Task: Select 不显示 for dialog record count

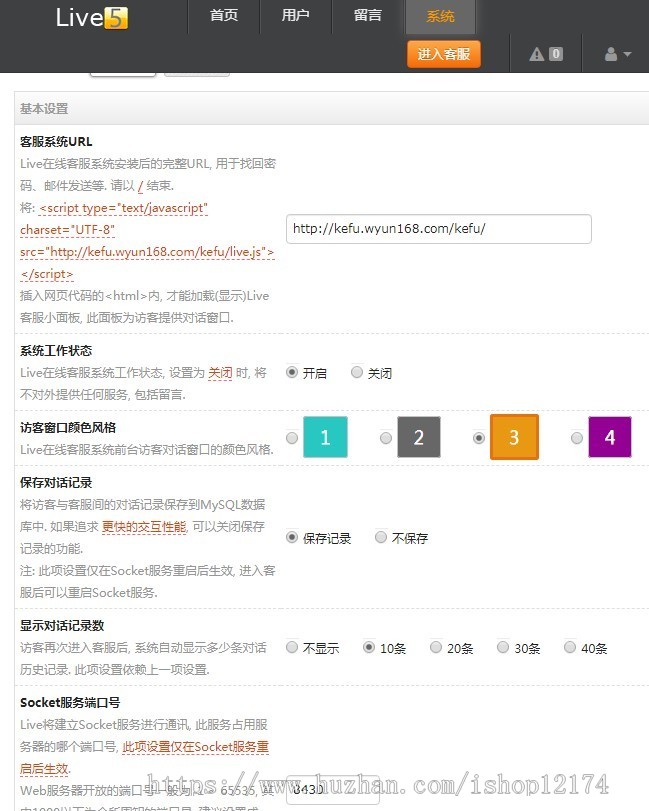Action: (x=292, y=647)
